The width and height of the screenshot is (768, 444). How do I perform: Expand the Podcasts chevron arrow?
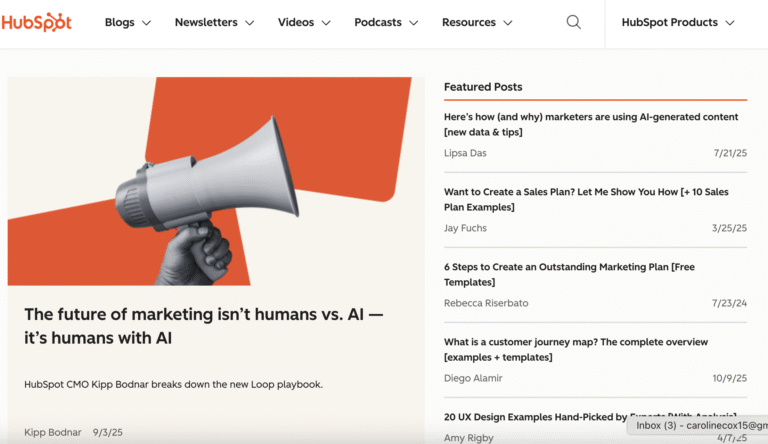(x=413, y=23)
